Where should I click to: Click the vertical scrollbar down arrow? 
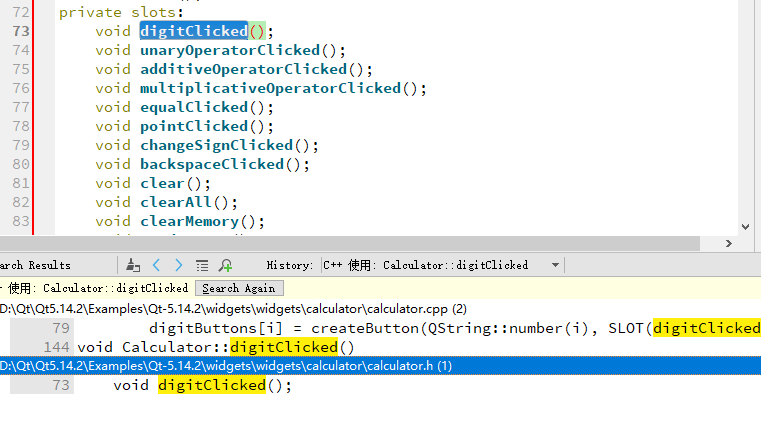pos(745,227)
